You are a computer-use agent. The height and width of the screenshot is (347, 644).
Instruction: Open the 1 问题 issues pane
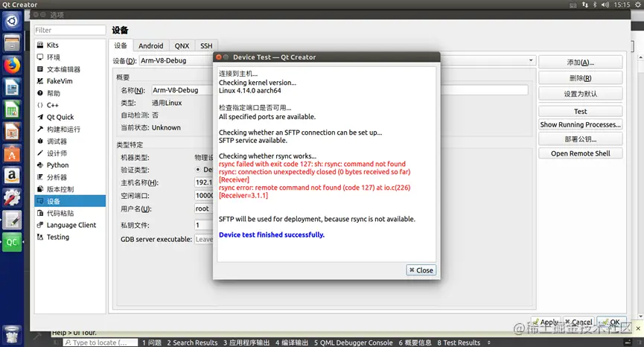click(x=152, y=343)
